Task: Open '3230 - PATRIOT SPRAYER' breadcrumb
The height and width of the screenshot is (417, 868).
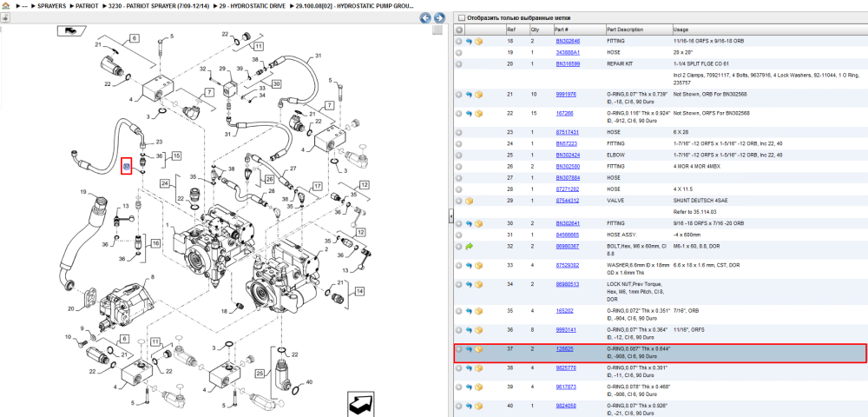Action: click(160, 5)
